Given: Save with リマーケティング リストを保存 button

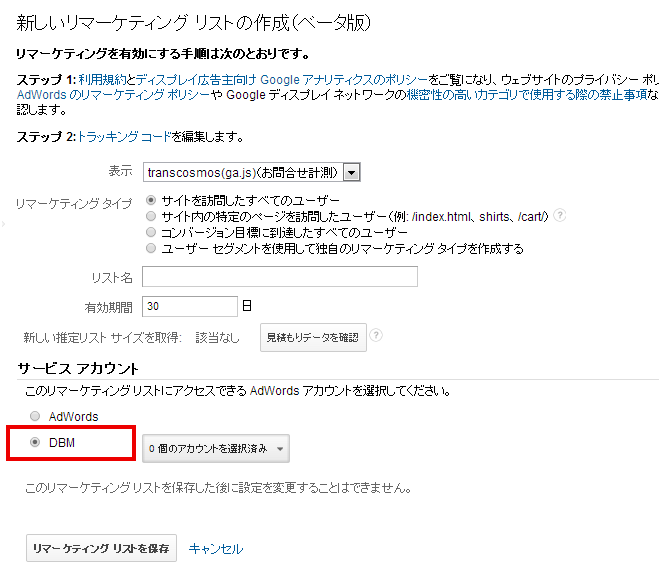Looking at the screenshot, I should click(101, 548).
